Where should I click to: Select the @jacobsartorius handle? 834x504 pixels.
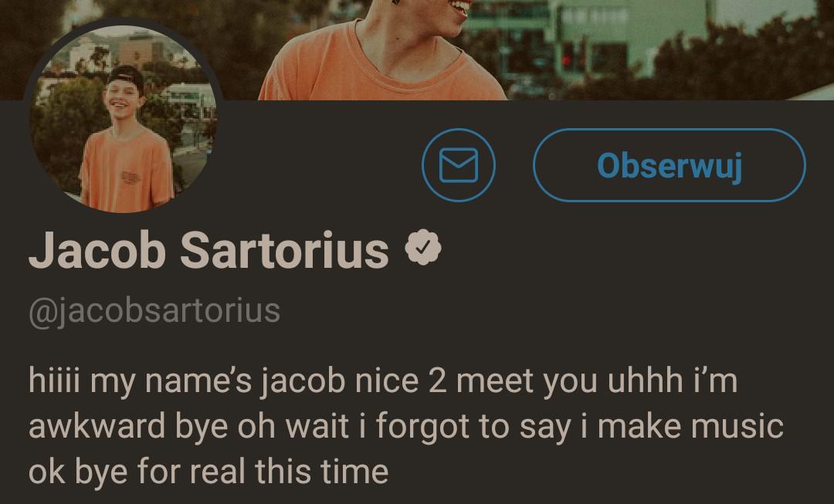[x=154, y=311]
